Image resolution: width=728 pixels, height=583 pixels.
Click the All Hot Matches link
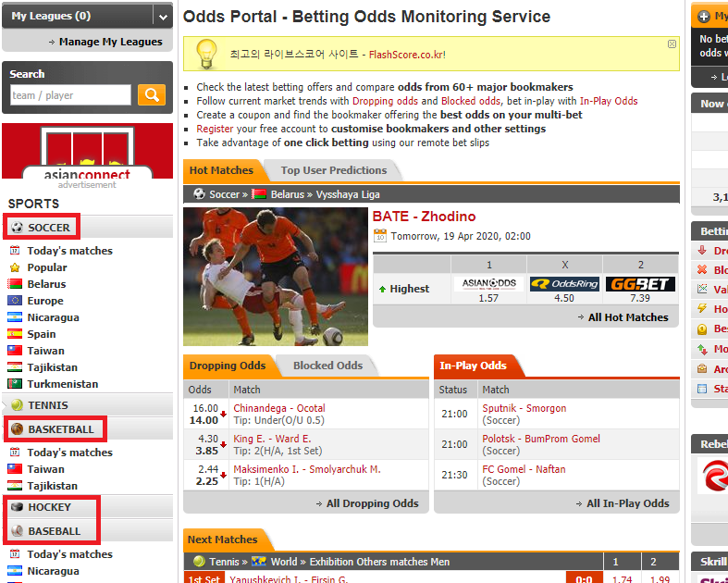(x=627, y=317)
